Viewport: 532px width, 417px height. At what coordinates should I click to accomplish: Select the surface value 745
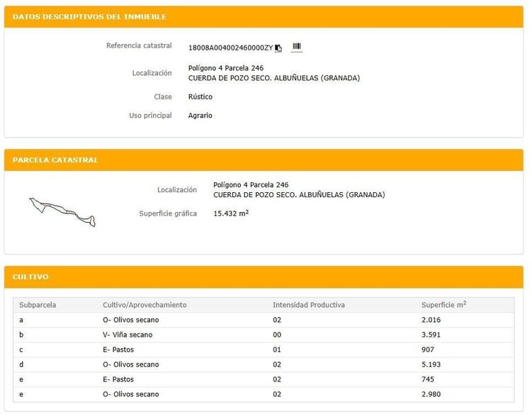[427, 379]
